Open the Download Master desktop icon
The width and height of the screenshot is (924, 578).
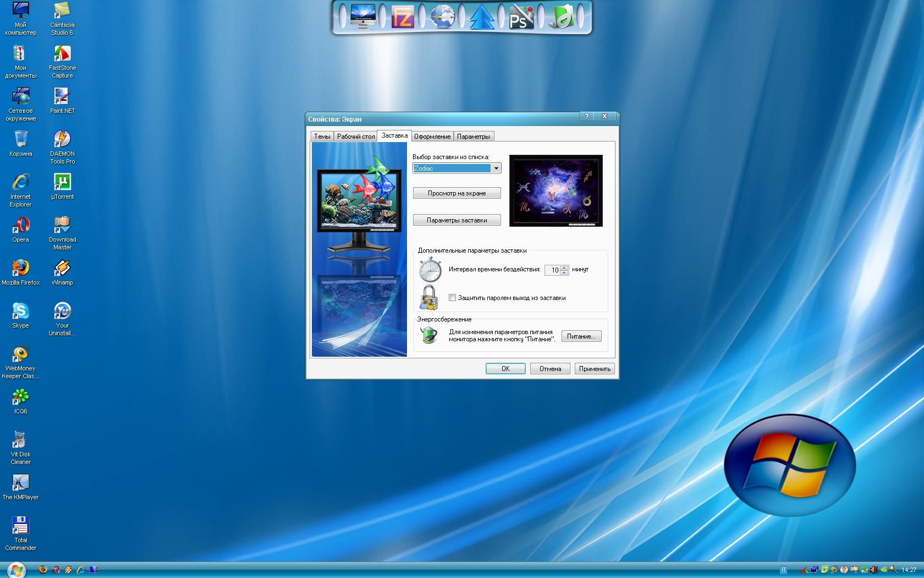(62, 233)
